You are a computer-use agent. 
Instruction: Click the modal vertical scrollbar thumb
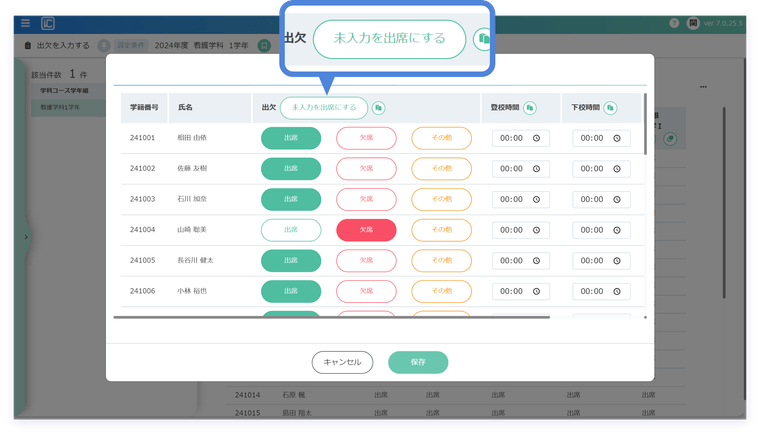click(x=645, y=124)
